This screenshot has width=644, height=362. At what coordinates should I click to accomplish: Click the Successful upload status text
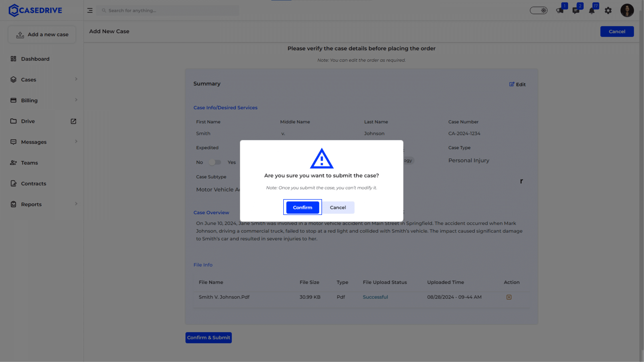coord(375,297)
